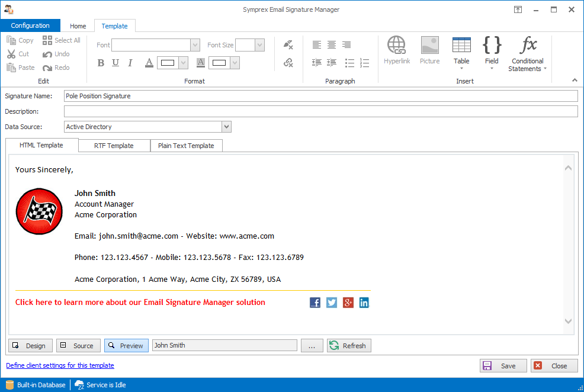584x392 pixels.
Task: Switch to Plain Text Template tab
Action: [x=186, y=146]
